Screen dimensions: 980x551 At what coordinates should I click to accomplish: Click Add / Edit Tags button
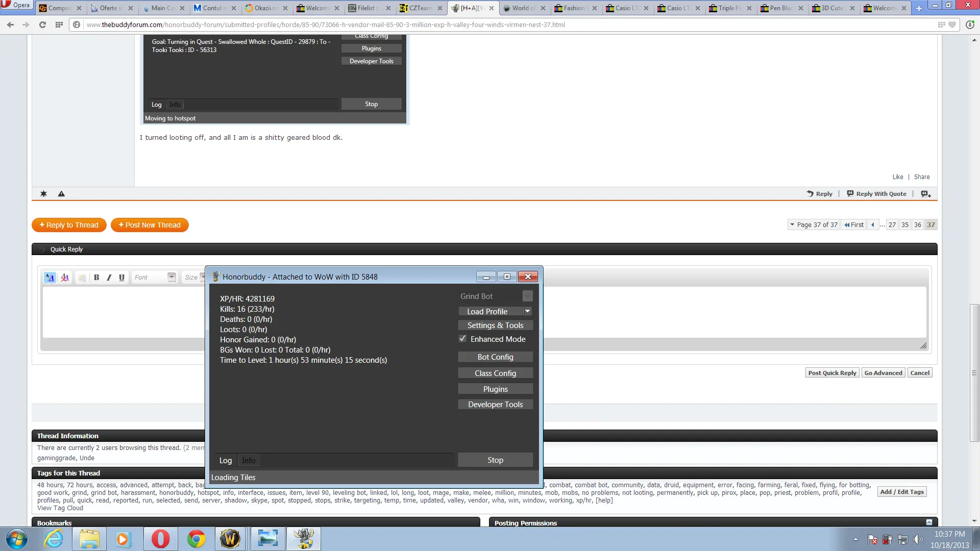click(x=901, y=492)
